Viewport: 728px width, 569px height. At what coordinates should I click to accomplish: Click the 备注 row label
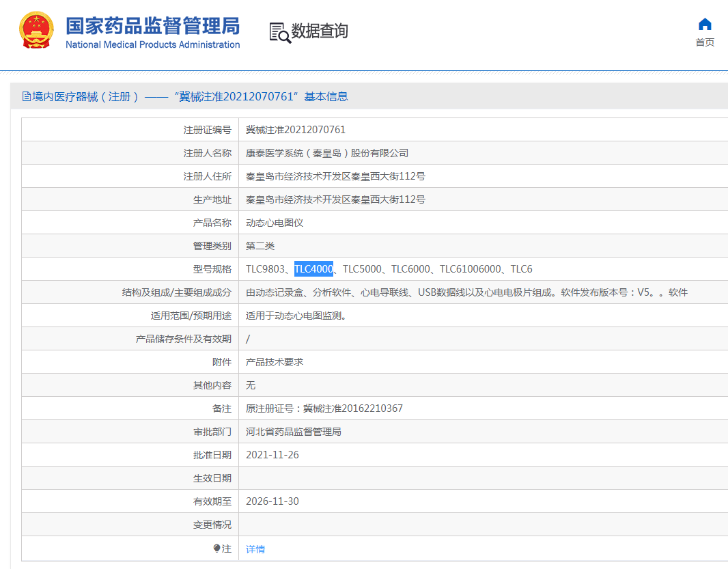click(221, 408)
